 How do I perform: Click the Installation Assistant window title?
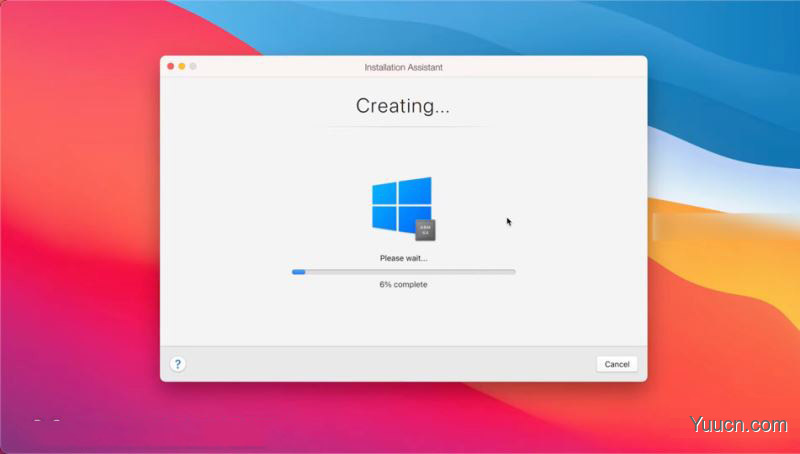coord(404,67)
